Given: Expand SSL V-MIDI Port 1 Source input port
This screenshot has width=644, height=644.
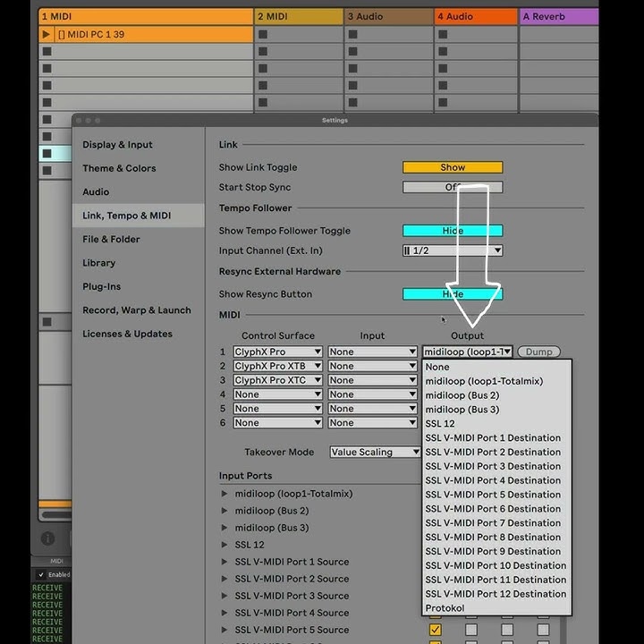Looking at the screenshot, I should (225, 562).
